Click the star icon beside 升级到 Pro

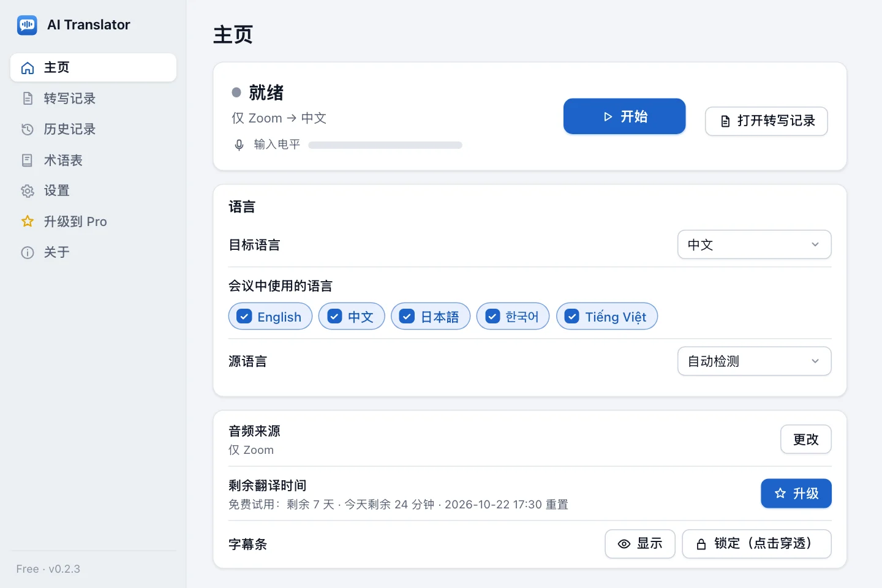(x=28, y=221)
